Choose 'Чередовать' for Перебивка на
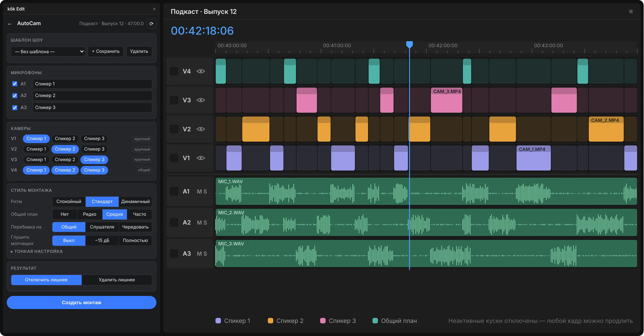The height and width of the screenshot is (336, 644). click(135, 227)
